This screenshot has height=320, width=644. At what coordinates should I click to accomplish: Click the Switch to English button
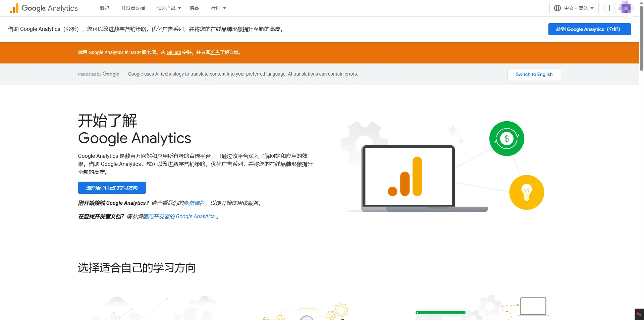(x=534, y=74)
